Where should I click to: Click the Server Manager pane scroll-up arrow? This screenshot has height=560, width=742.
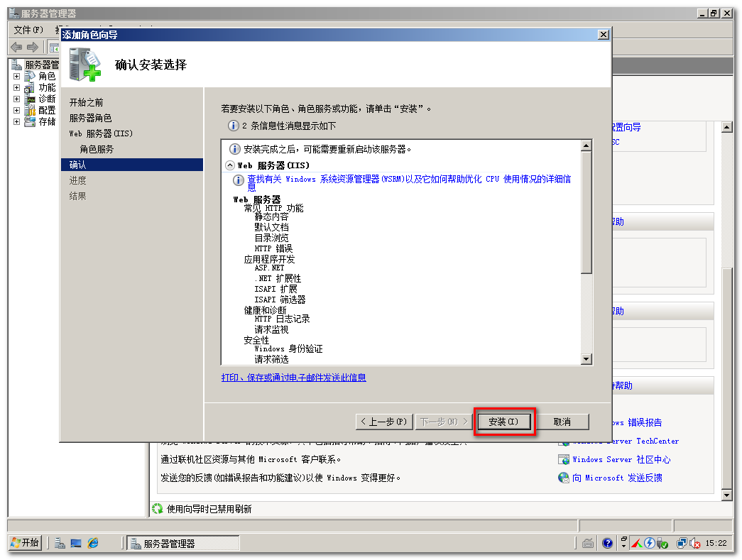[x=727, y=127]
